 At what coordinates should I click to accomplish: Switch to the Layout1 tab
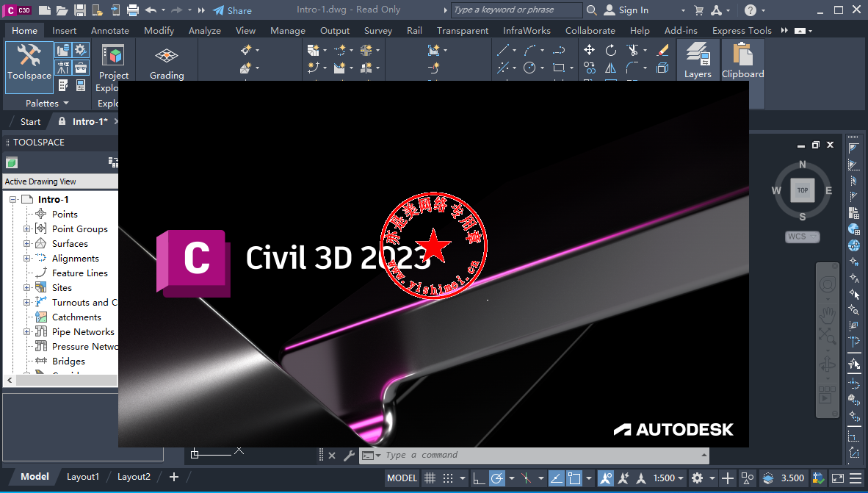pyautogui.click(x=82, y=477)
